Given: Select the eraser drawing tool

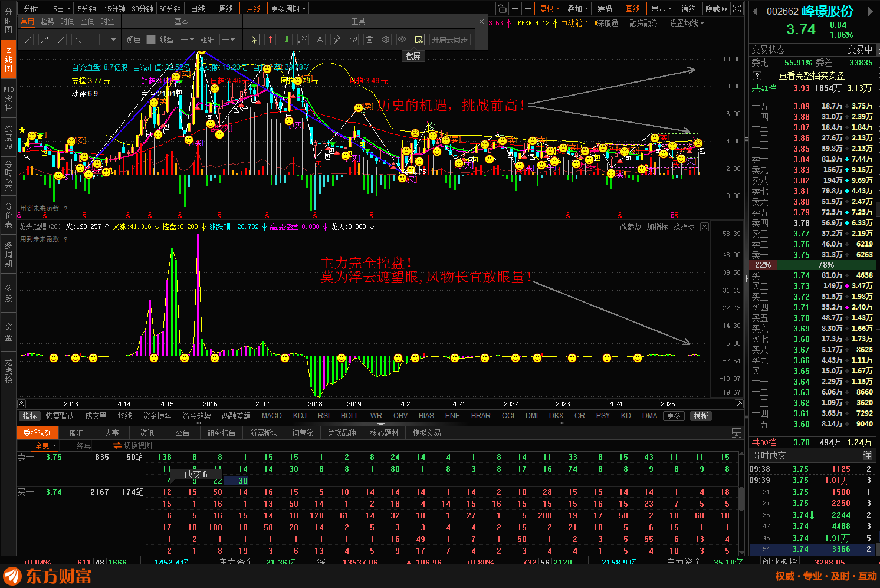Looking at the screenshot, I should (353, 40).
